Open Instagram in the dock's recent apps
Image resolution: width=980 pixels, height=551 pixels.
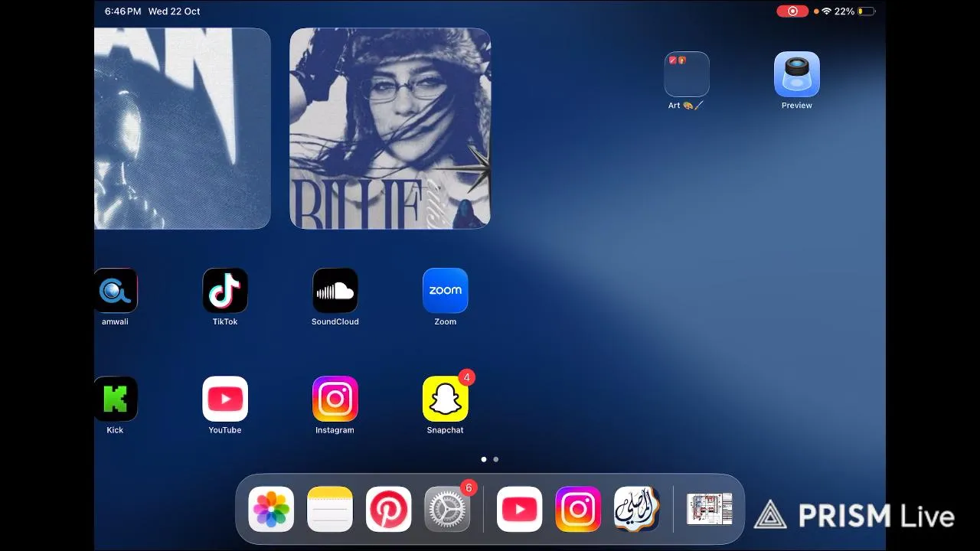(578, 509)
